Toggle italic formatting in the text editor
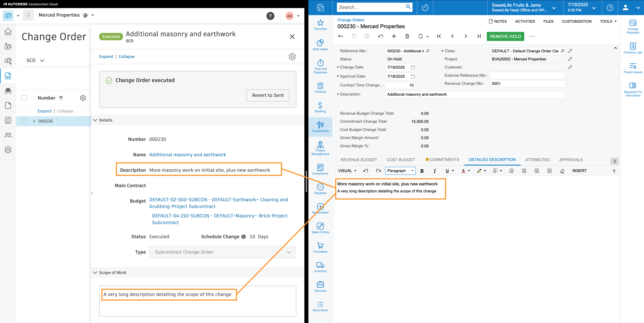644x323 pixels. coord(435,171)
